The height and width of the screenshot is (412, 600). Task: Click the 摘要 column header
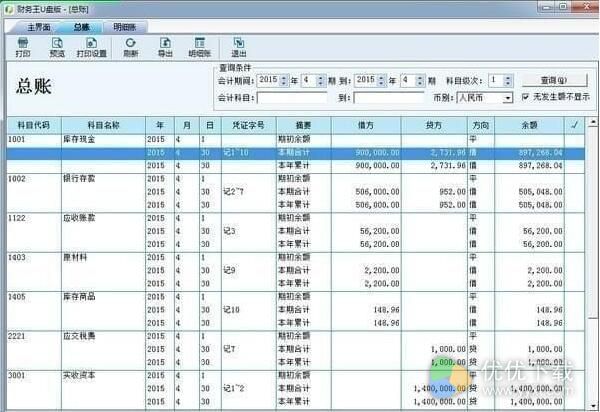click(x=303, y=125)
